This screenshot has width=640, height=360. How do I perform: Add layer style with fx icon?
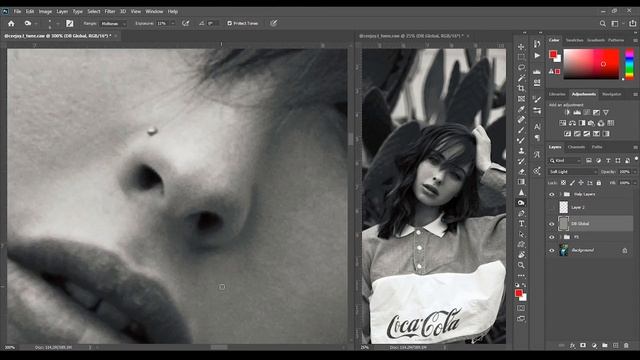(572, 345)
